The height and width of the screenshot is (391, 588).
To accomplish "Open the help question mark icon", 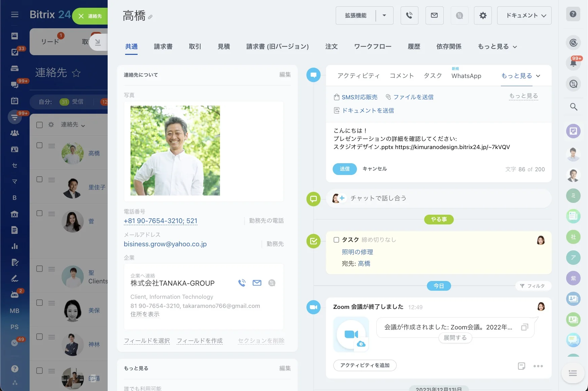I will click(573, 14).
